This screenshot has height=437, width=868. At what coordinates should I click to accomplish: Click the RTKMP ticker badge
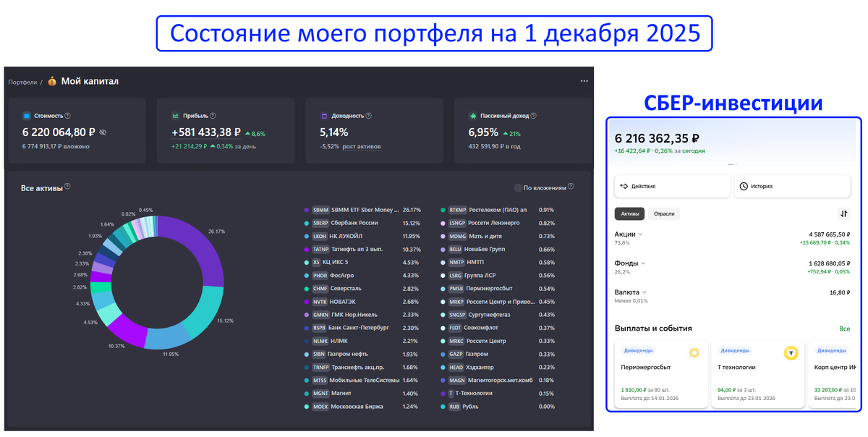458,210
